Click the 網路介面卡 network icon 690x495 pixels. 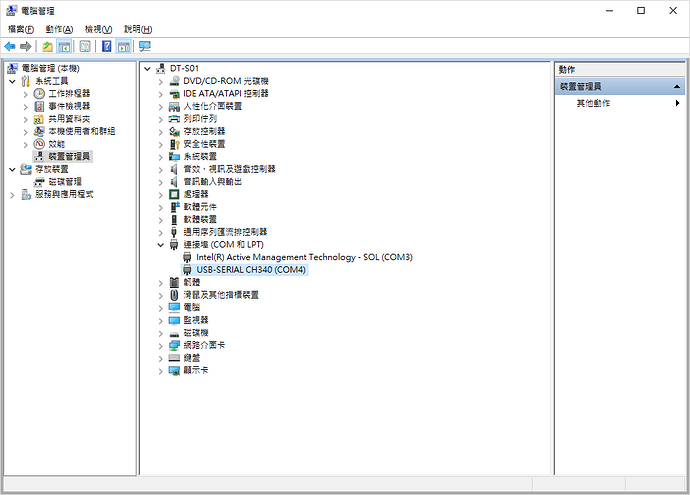(x=175, y=345)
